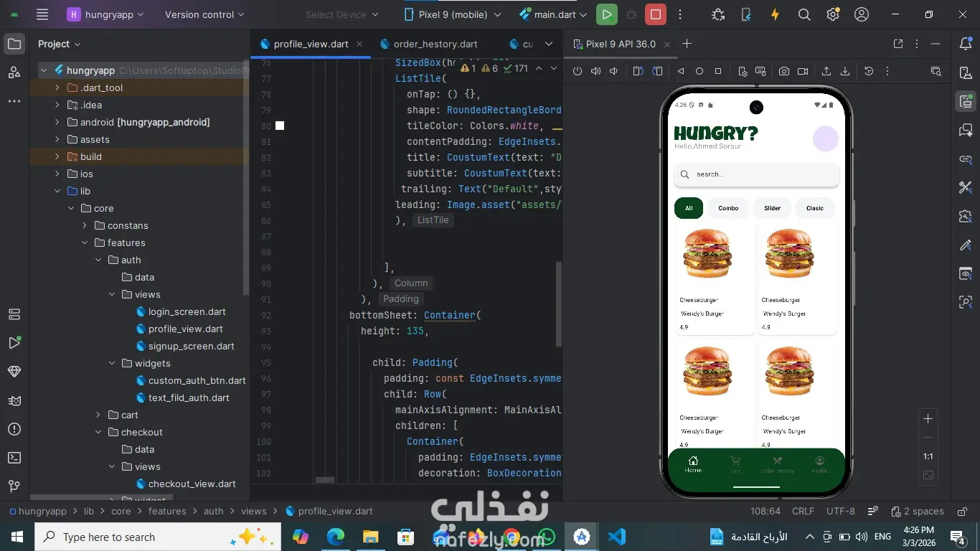The height and width of the screenshot is (551, 980).
Task: Raise emulator volume
Action: [x=595, y=71]
